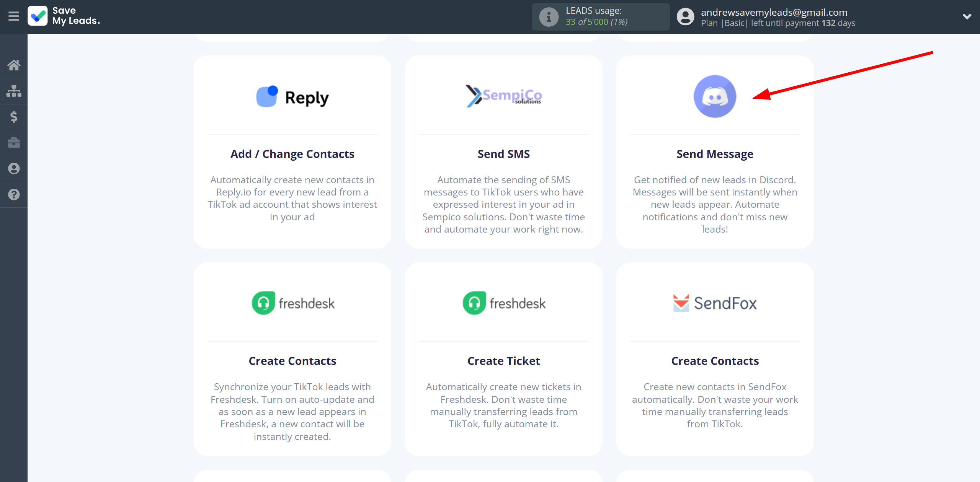Select the SendFox logo
This screenshot has width=980, height=482.
click(715, 303)
